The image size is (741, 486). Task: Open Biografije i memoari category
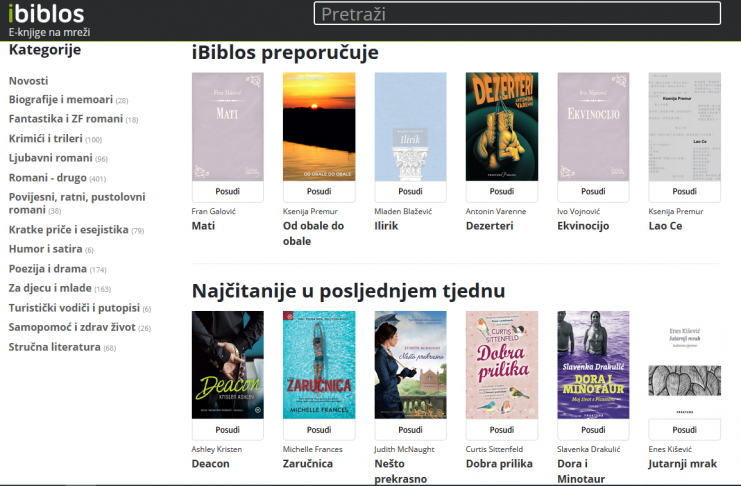pos(60,100)
